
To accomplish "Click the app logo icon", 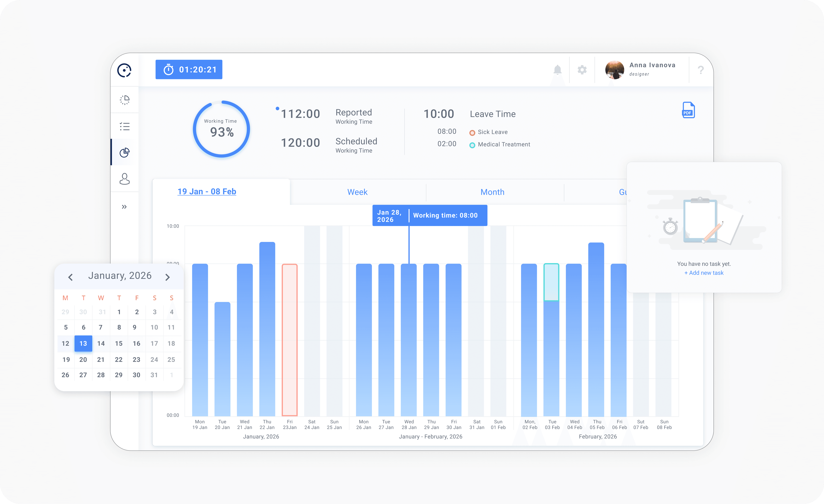I will (124, 70).
